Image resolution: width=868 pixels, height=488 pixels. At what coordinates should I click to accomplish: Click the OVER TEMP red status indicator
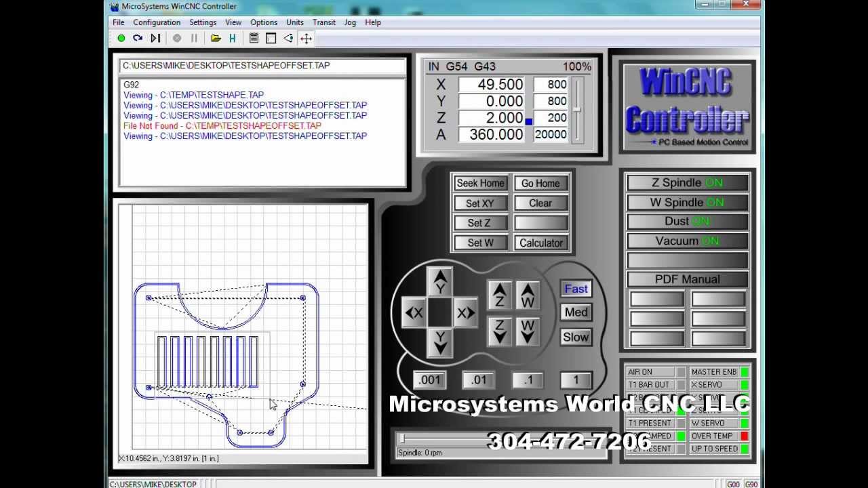744,436
